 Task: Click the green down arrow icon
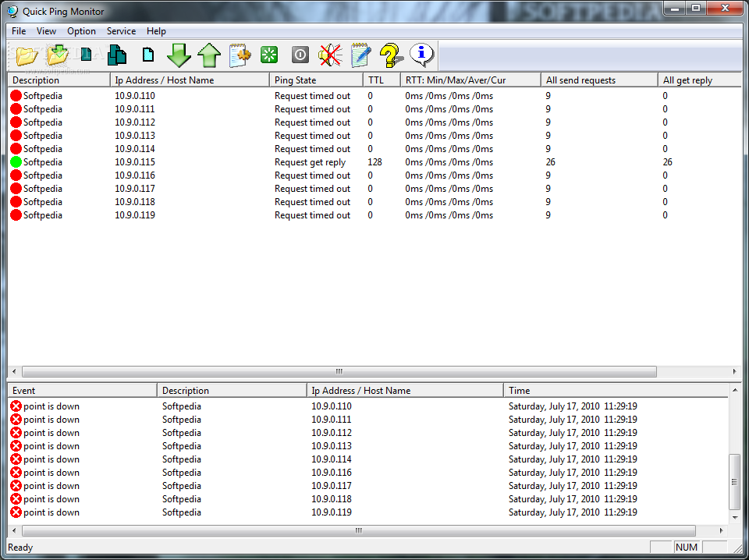pyautogui.click(x=179, y=55)
